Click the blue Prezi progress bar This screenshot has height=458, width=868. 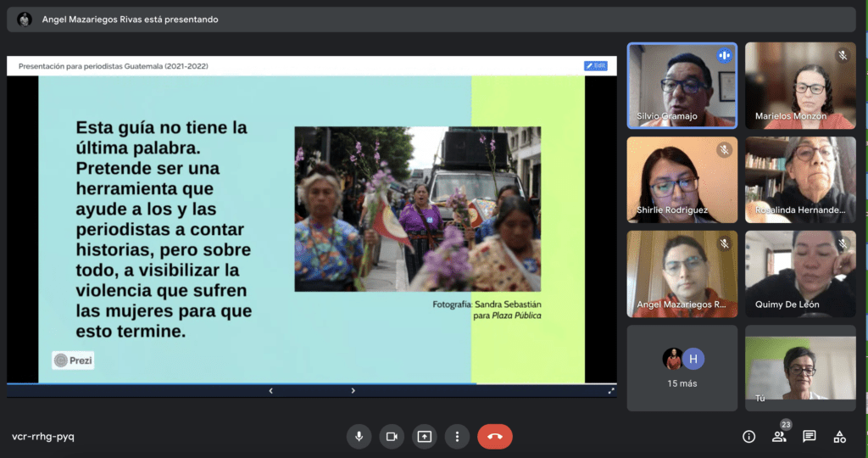pos(237,383)
